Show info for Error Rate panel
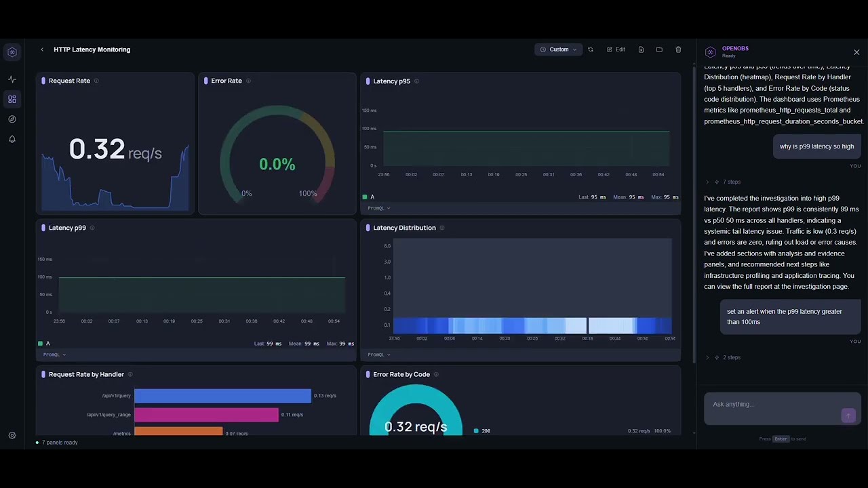This screenshot has width=868, height=488. click(248, 81)
